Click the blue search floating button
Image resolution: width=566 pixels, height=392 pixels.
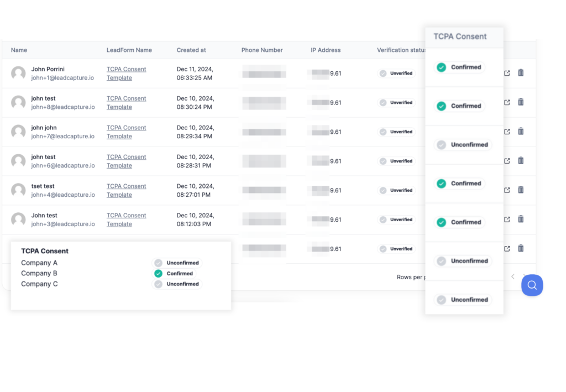532,285
